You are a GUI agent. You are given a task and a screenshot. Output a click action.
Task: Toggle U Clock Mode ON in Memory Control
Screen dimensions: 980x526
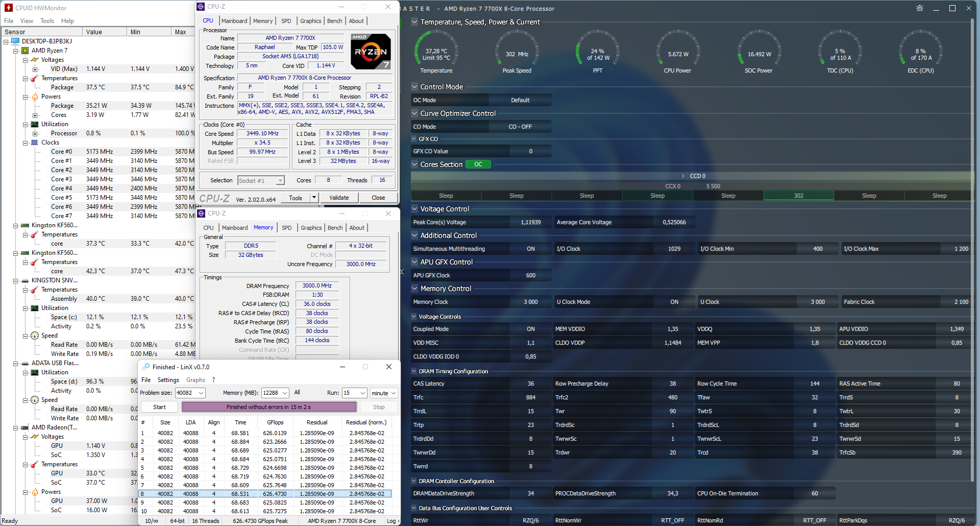point(674,302)
